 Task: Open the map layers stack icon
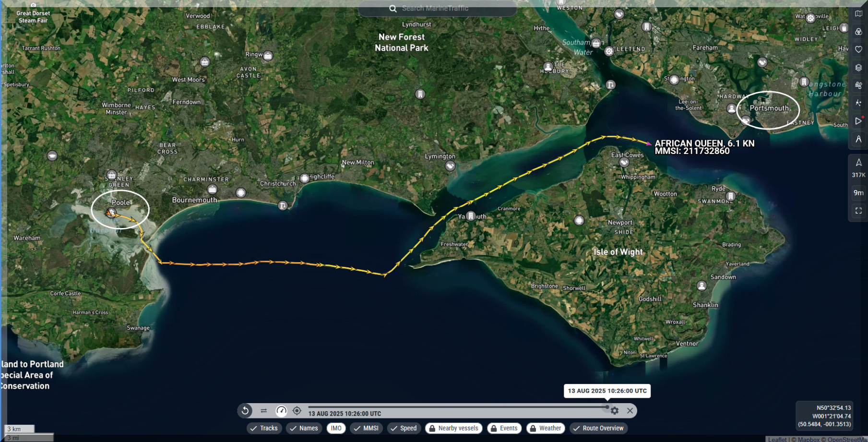pos(858,68)
